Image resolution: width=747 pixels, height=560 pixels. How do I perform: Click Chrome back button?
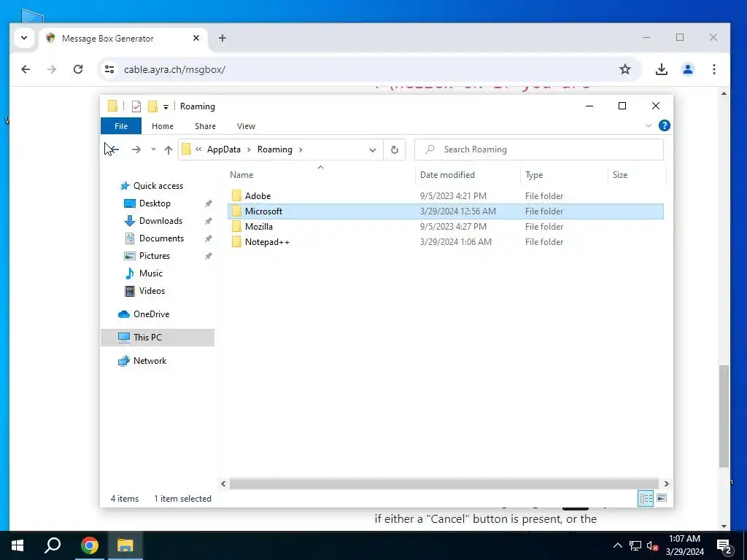coord(26,69)
